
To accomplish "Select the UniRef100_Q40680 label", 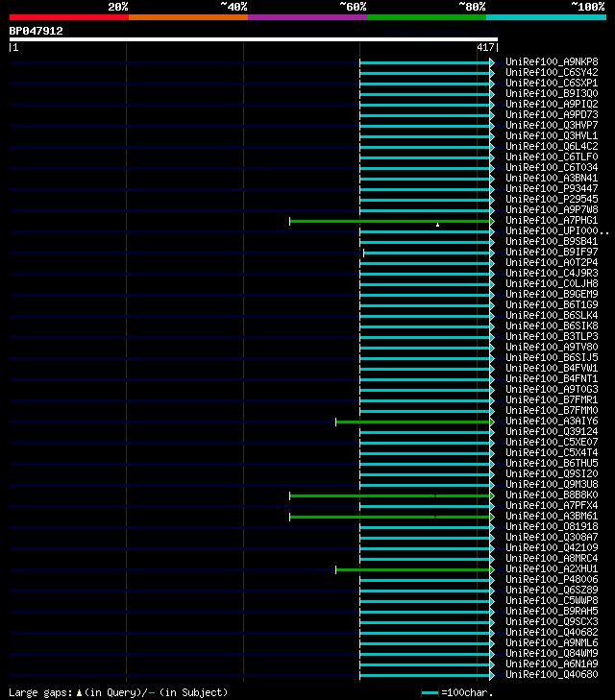I will (x=552, y=674).
